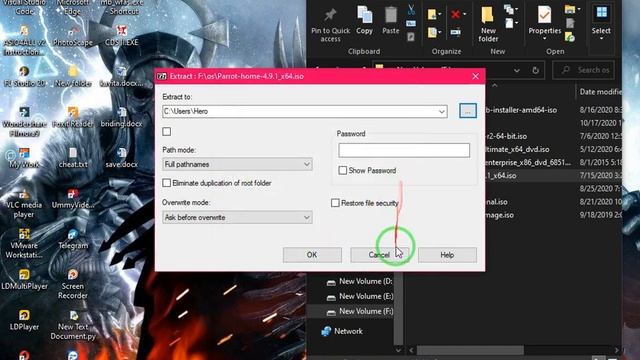This screenshot has height=360, width=640.
Task: Select save.docx file on desktop
Action: [x=121, y=158]
